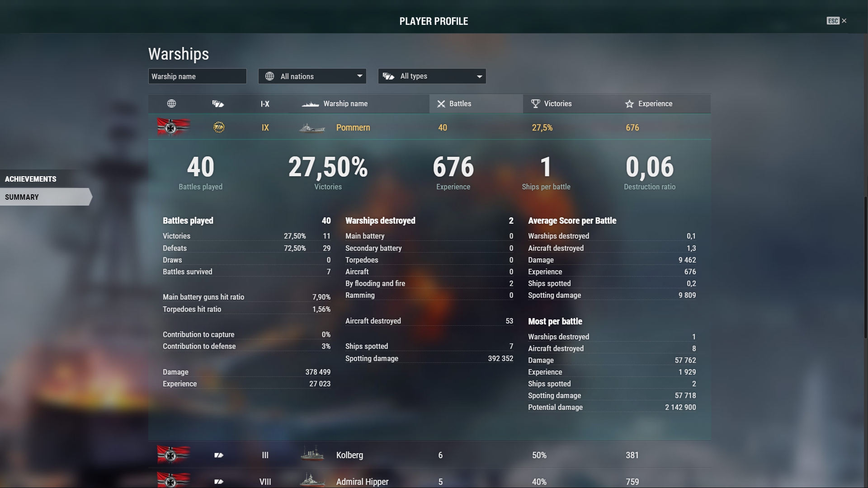Click the Pommern ship thumbnail
This screenshot has height=488, width=868.
pos(312,128)
